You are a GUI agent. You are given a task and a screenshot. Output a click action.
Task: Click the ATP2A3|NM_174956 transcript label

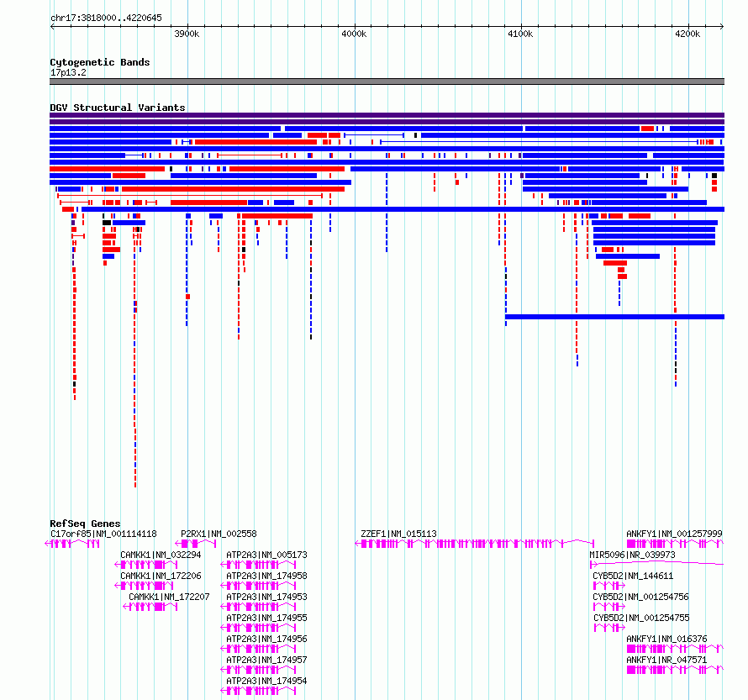coord(266,639)
